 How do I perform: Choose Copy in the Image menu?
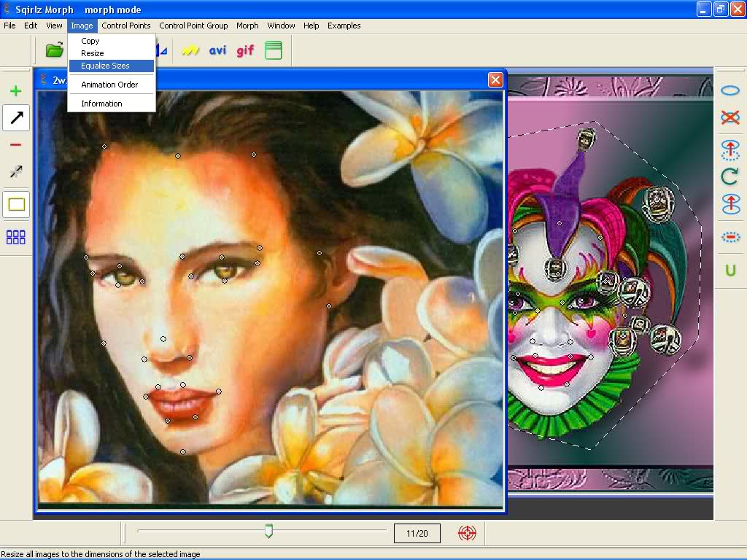[112, 41]
